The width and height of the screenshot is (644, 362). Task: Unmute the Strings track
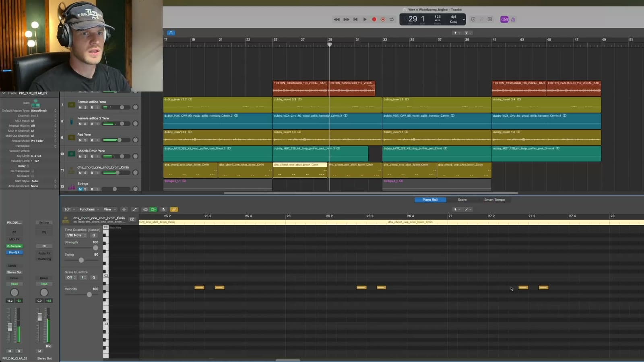80,189
